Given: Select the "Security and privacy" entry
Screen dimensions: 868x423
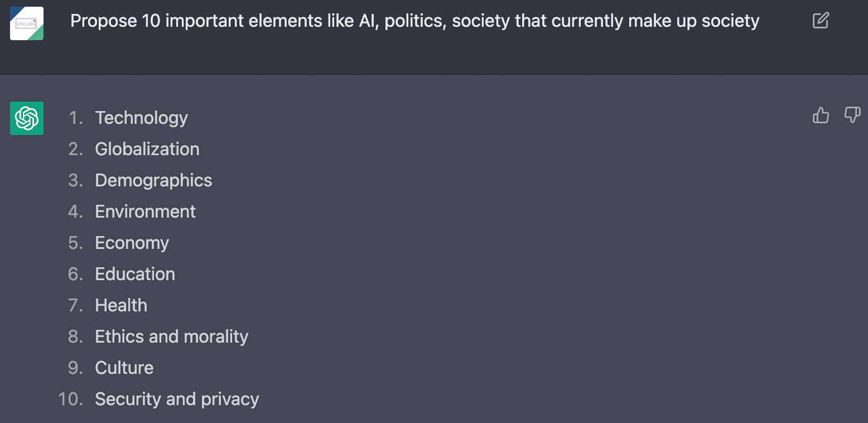Looking at the screenshot, I should (x=177, y=399).
